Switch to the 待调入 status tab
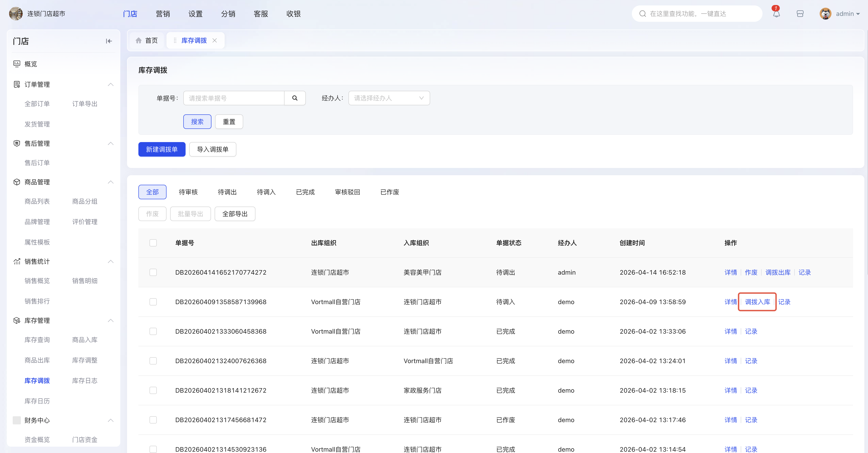 (266, 192)
